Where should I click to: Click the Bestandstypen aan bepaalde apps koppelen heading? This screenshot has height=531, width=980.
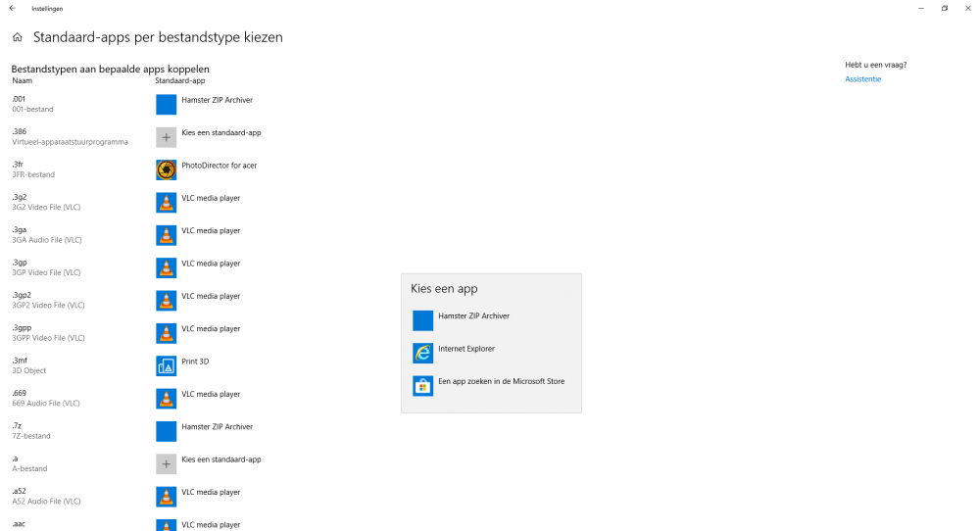[110, 70]
